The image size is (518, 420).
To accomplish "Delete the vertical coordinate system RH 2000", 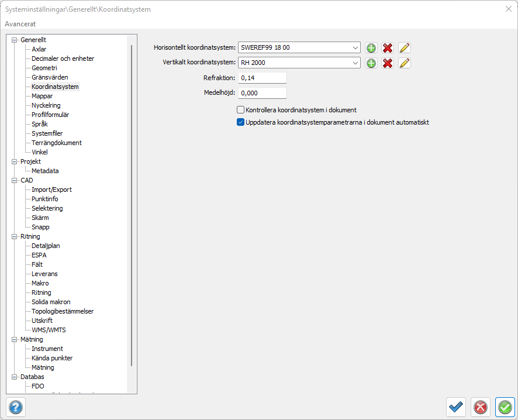I will click(x=388, y=63).
